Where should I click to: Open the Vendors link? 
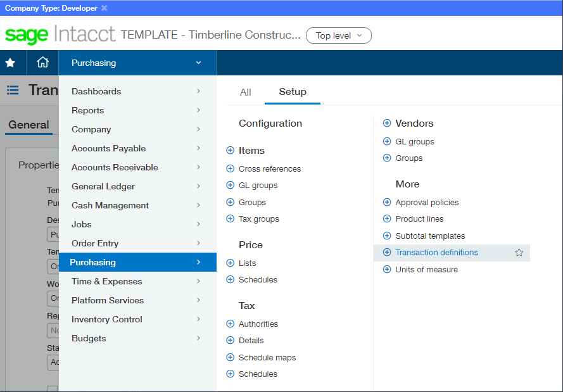[x=414, y=123]
